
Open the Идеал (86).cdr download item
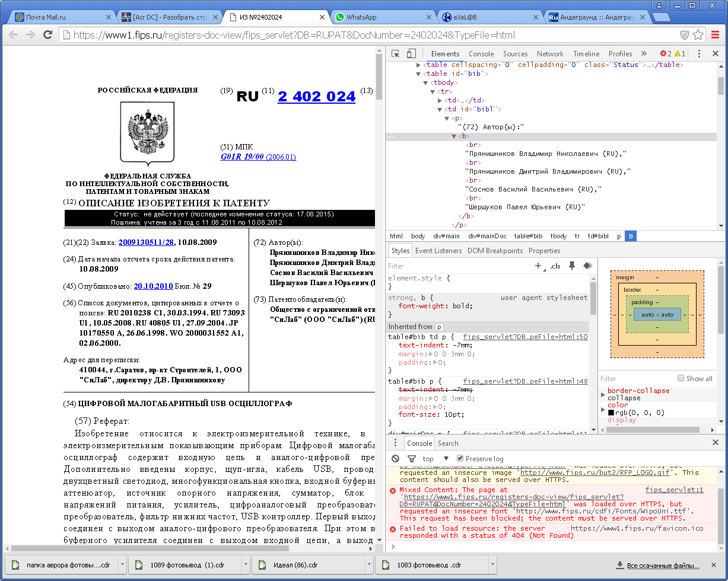pyautogui.click(x=308, y=565)
